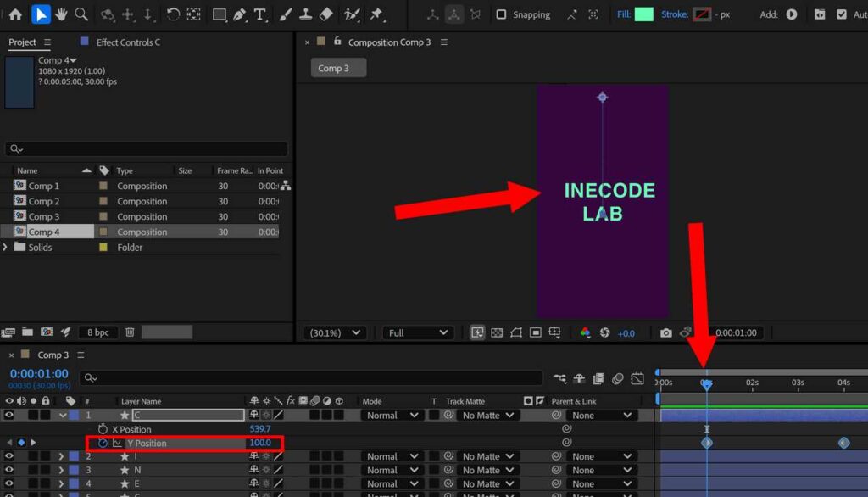Hide layer I with eye toggle

click(8, 456)
